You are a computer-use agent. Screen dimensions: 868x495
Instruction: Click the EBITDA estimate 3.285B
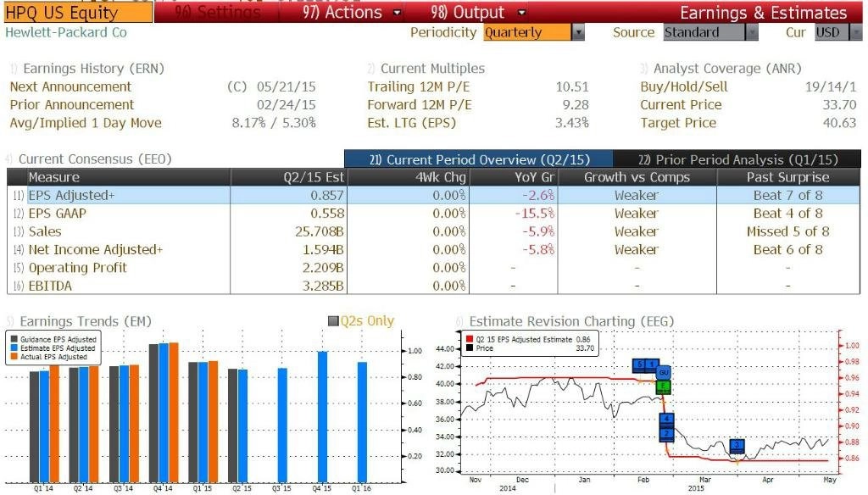(323, 286)
